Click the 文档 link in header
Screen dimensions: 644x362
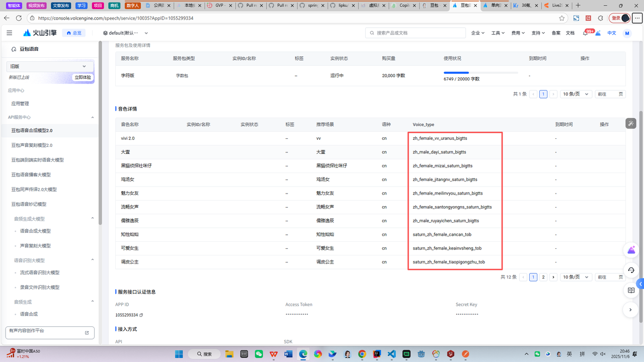(570, 33)
